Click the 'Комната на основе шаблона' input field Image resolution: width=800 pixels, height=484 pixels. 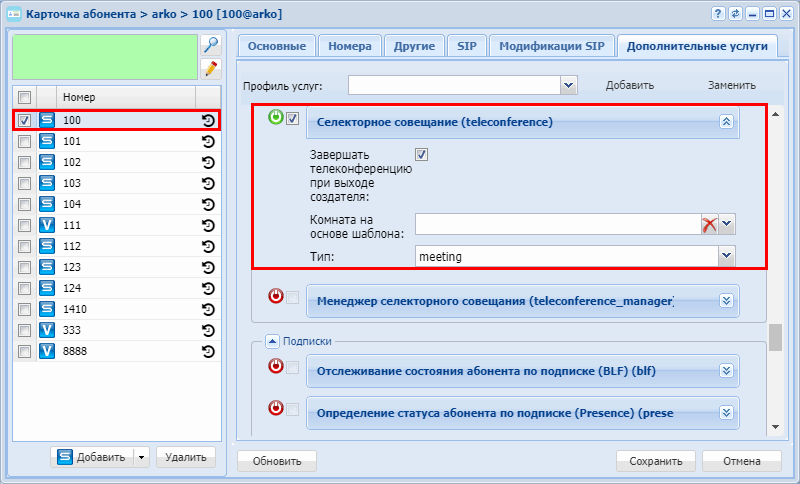coord(558,224)
